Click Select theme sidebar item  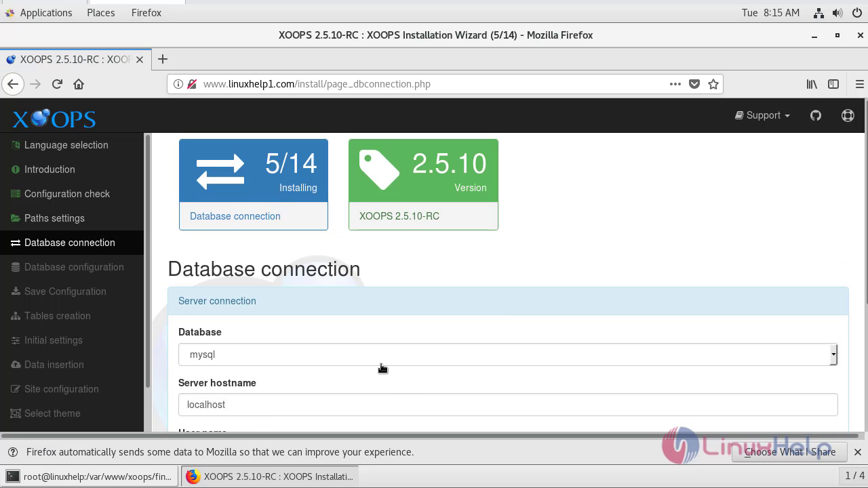72,413
